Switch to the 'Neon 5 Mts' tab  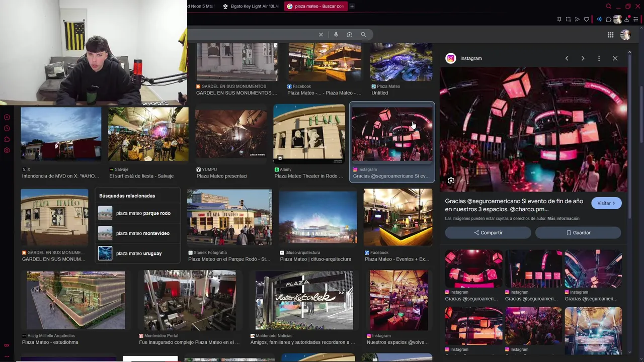(201, 7)
